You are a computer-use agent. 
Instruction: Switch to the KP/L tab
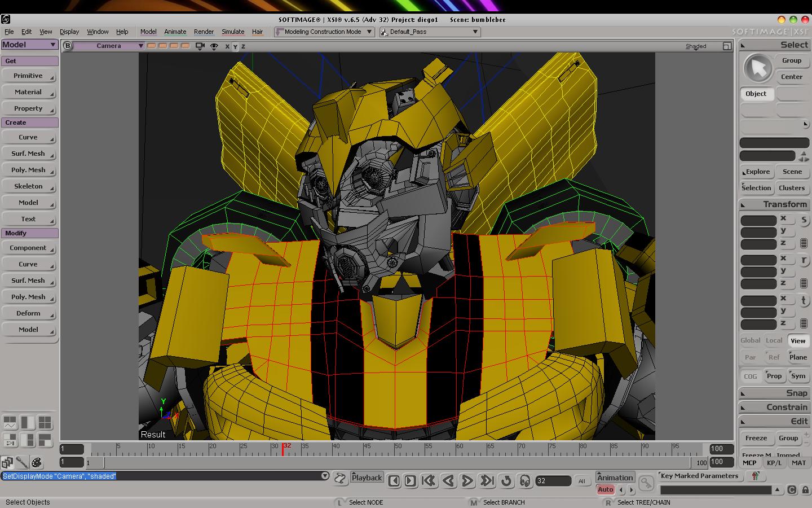coord(774,463)
